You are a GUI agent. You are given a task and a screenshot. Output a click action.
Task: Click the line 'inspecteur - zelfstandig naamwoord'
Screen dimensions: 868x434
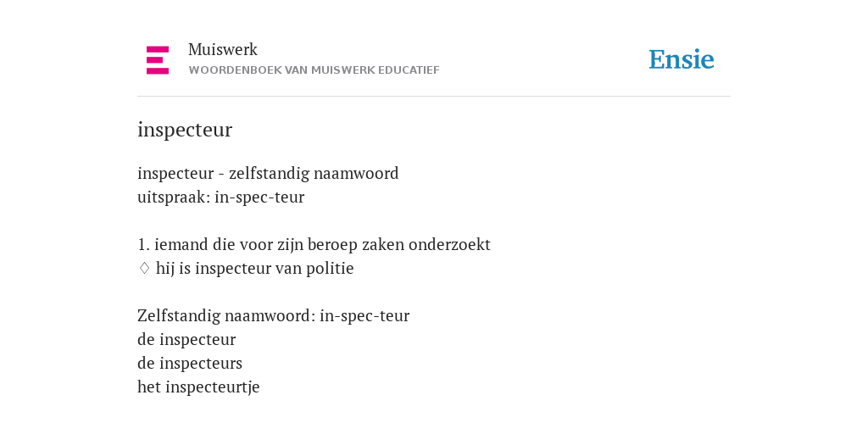[268, 174]
